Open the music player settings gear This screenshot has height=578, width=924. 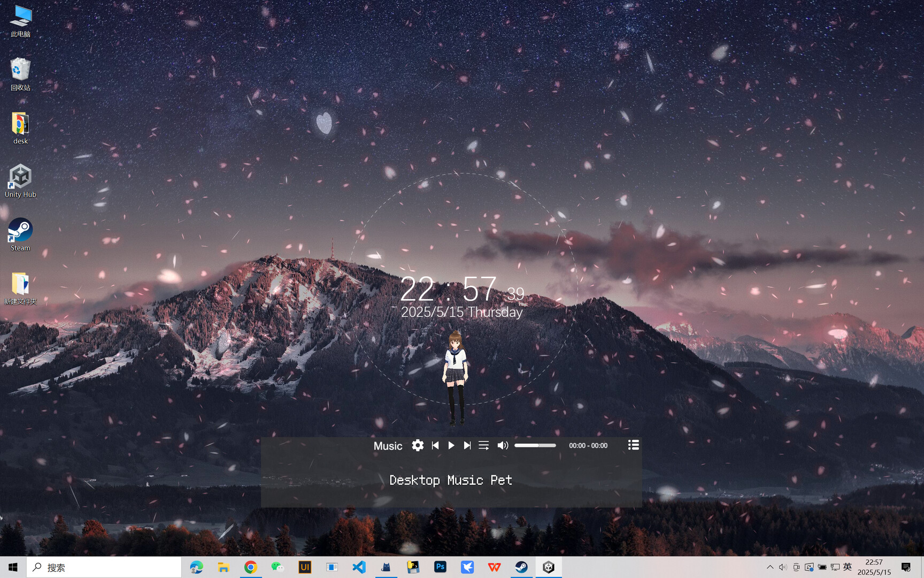click(418, 445)
